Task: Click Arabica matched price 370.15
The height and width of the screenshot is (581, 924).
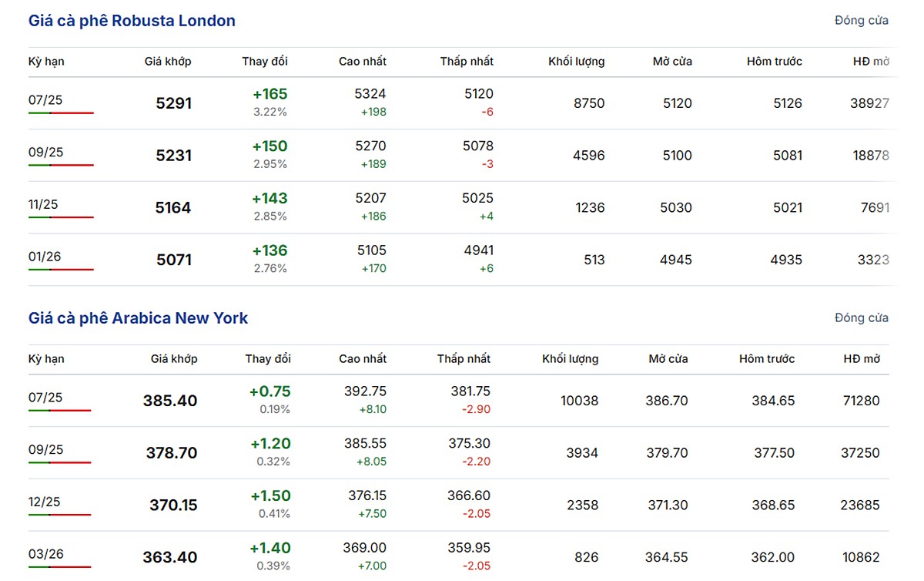Action: [173, 506]
